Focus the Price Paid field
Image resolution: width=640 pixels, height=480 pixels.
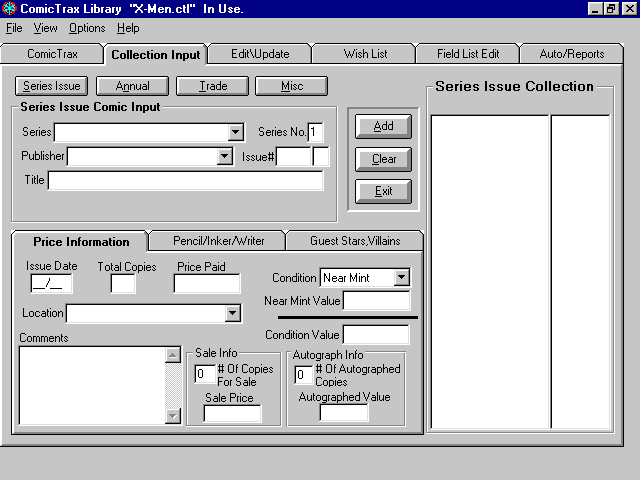point(206,284)
